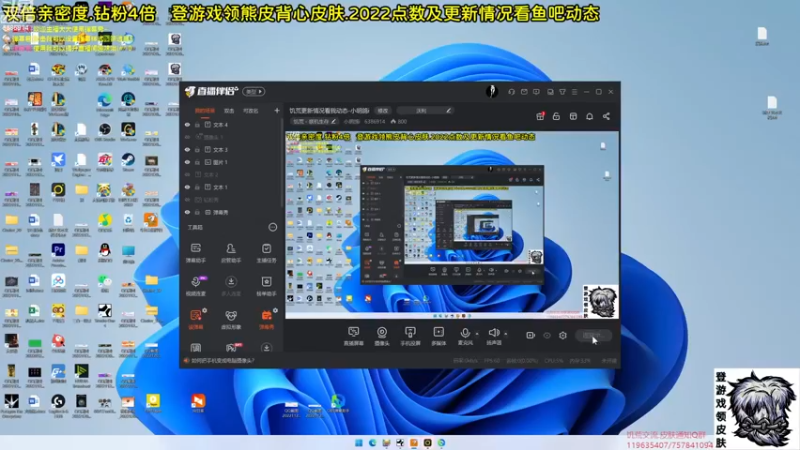This screenshot has width=800, height=450.
Task: Select the 文本 1 layer row
Action: pyautogui.click(x=231, y=187)
